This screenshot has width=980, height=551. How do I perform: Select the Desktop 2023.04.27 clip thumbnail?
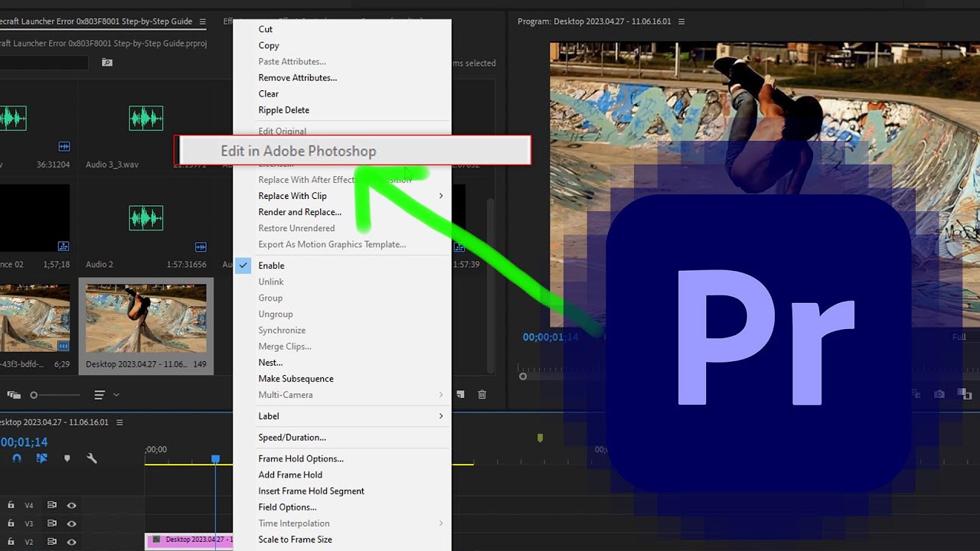click(x=146, y=318)
